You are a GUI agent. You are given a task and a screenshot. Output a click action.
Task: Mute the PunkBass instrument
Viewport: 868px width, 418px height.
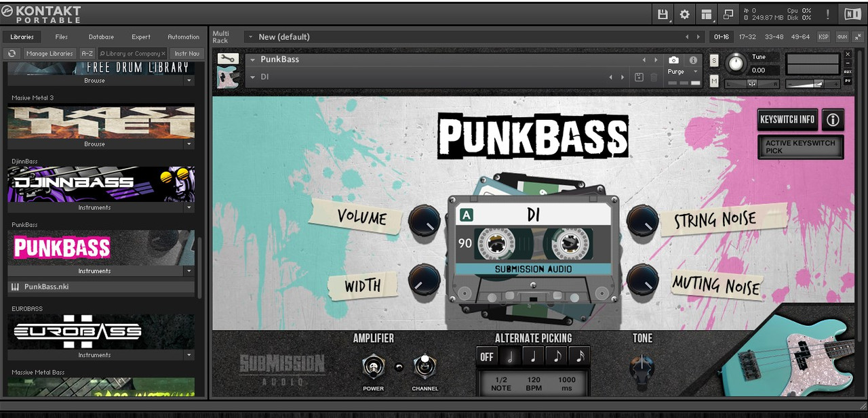[x=714, y=81]
